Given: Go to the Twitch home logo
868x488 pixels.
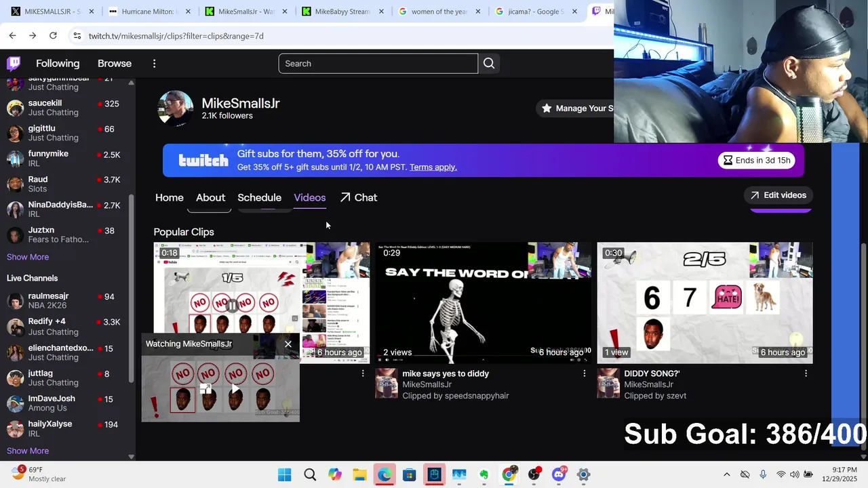Looking at the screenshot, I should click(x=14, y=64).
